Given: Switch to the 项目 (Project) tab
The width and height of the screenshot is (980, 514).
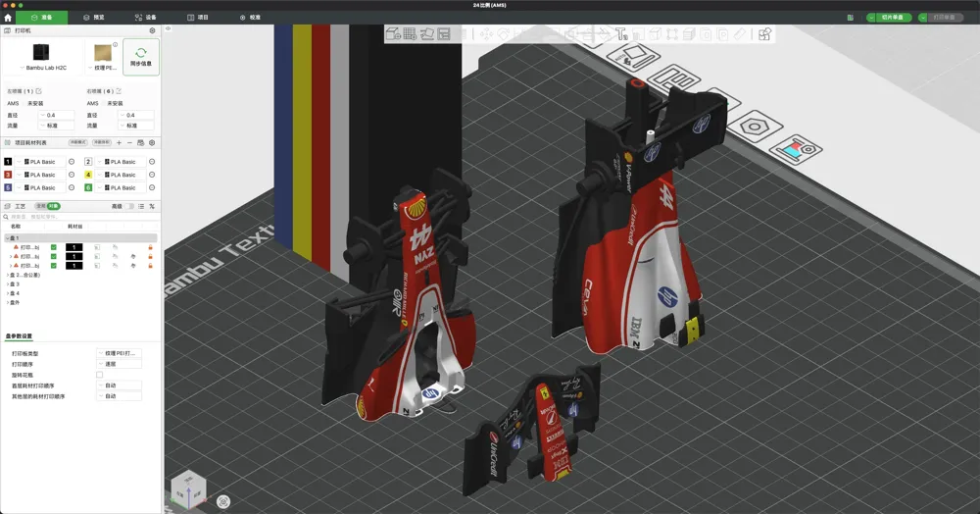Looking at the screenshot, I should (198, 18).
